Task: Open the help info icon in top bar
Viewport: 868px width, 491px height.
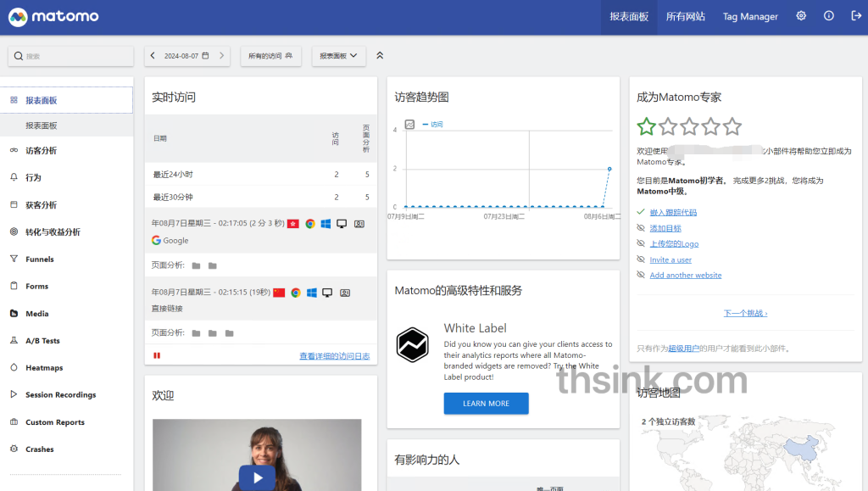Action: 828,16
